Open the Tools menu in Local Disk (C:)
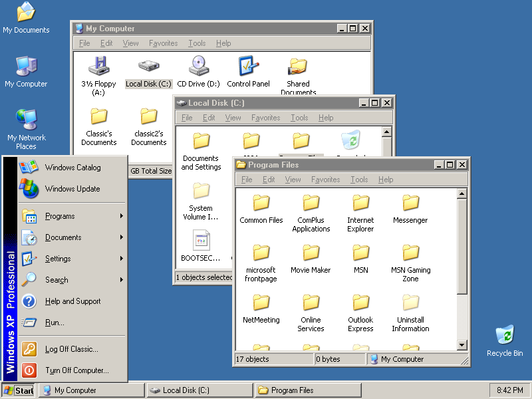Image resolution: width=532 pixels, height=399 pixels. [299, 118]
